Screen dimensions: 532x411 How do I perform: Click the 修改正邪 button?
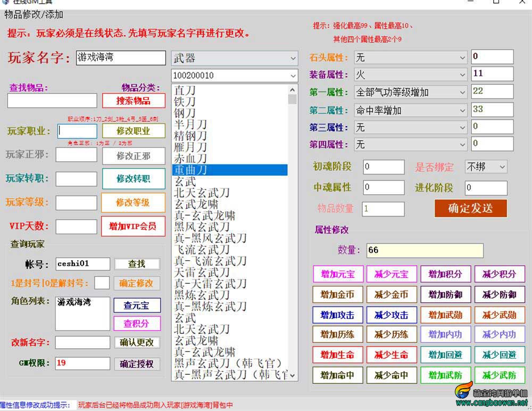134,156
